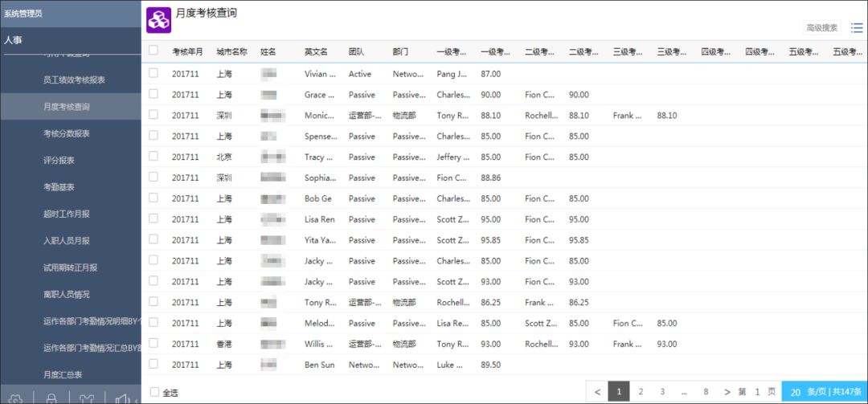Go to previous page arrow

[x=597, y=392]
